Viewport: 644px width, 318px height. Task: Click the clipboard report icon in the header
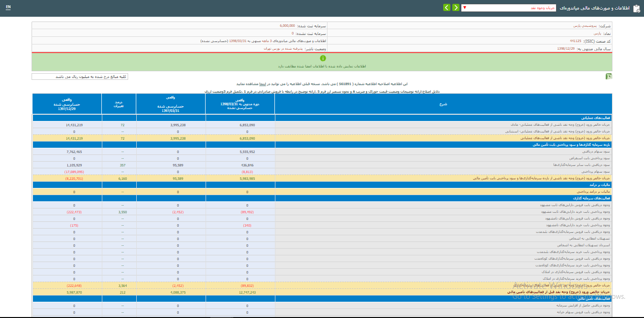pos(636,8)
